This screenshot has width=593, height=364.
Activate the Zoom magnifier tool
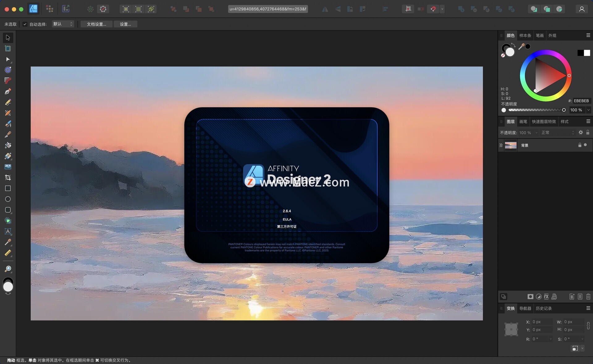8,269
